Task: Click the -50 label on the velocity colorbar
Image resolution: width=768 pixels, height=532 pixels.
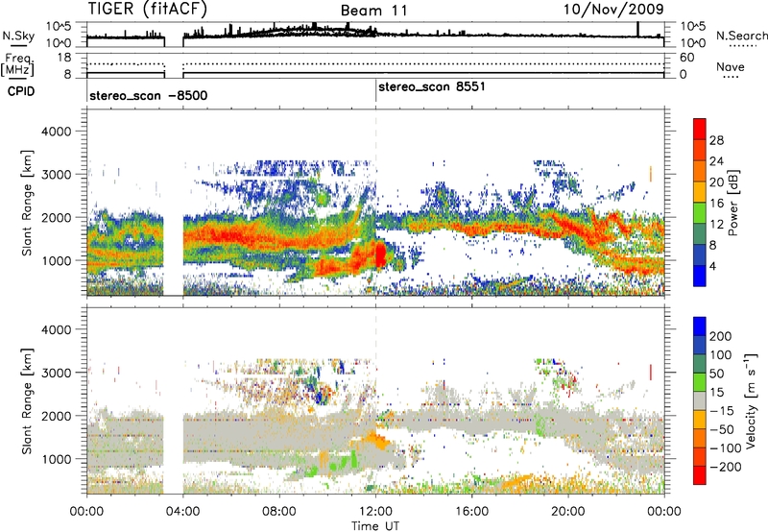Action: click(722, 429)
